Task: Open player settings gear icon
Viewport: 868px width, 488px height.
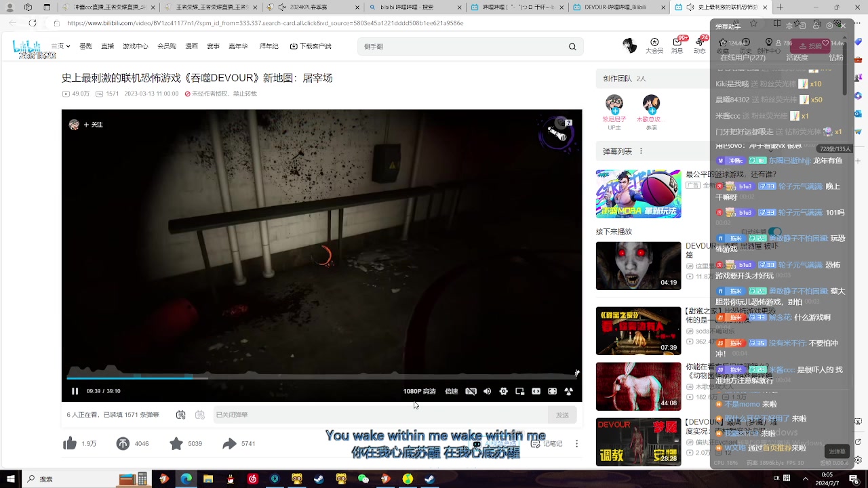Action: (503, 391)
